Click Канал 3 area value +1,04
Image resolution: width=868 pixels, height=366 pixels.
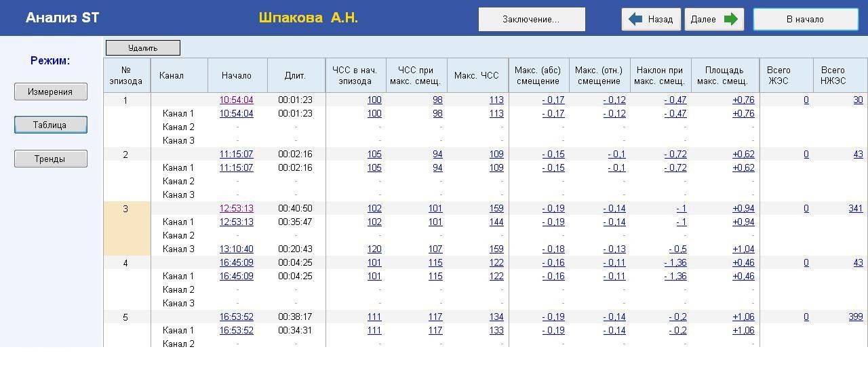point(743,249)
